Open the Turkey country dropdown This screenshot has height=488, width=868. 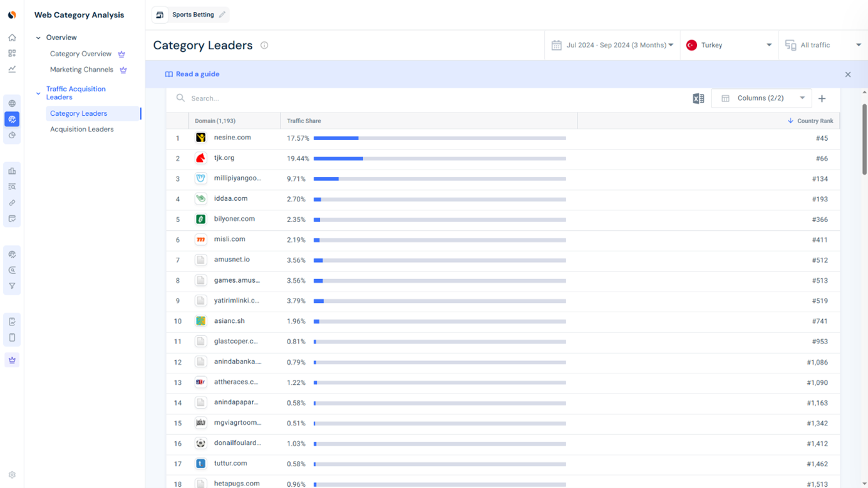tap(729, 45)
